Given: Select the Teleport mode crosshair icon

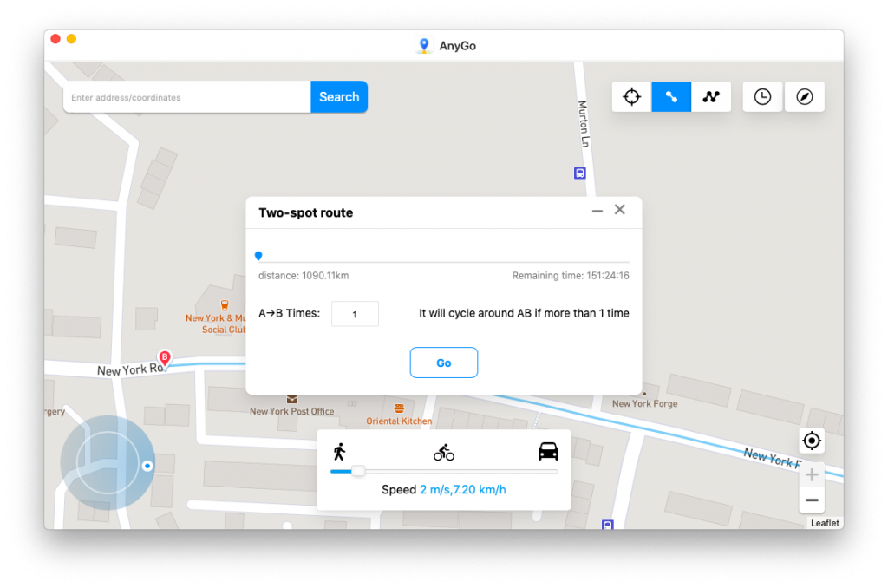Looking at the screenshot, I should (x=631, y=96).
